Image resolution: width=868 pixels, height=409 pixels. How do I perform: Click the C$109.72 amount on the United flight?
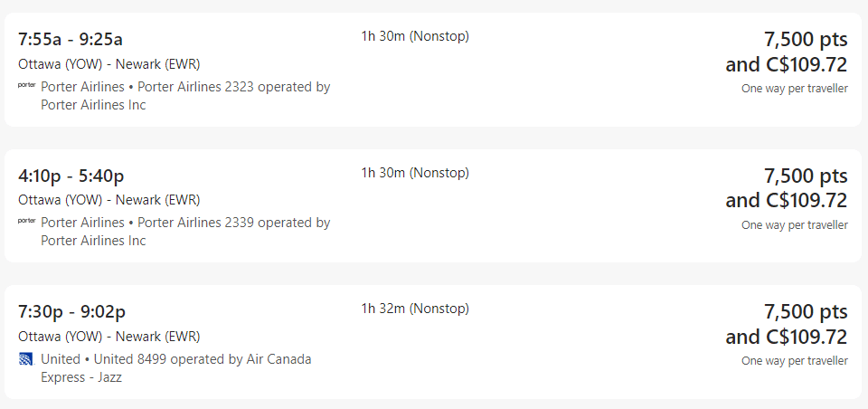point(806,338)
